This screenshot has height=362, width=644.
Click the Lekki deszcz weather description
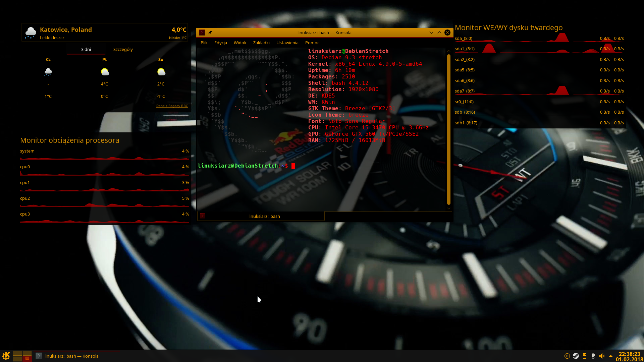pos(52,38)
